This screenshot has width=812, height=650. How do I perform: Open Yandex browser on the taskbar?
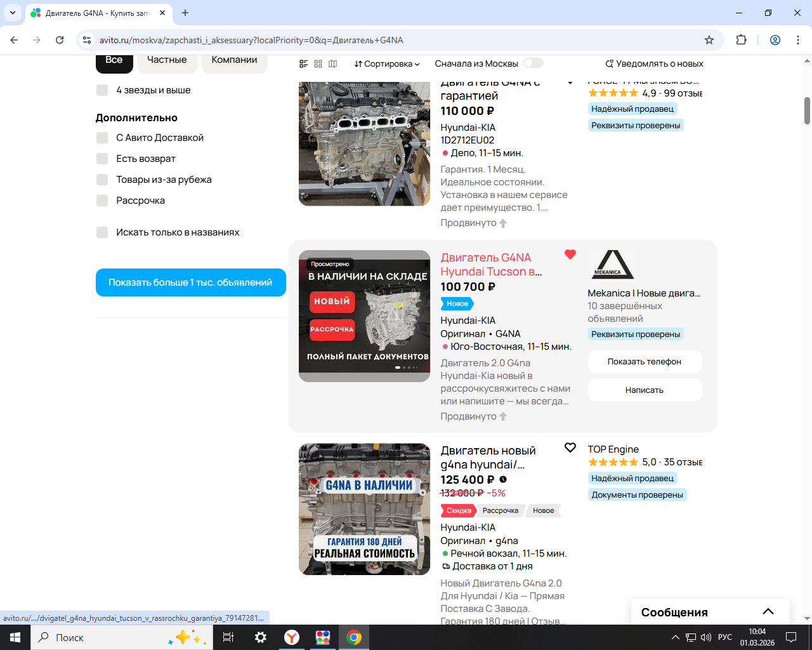(292, 637)
